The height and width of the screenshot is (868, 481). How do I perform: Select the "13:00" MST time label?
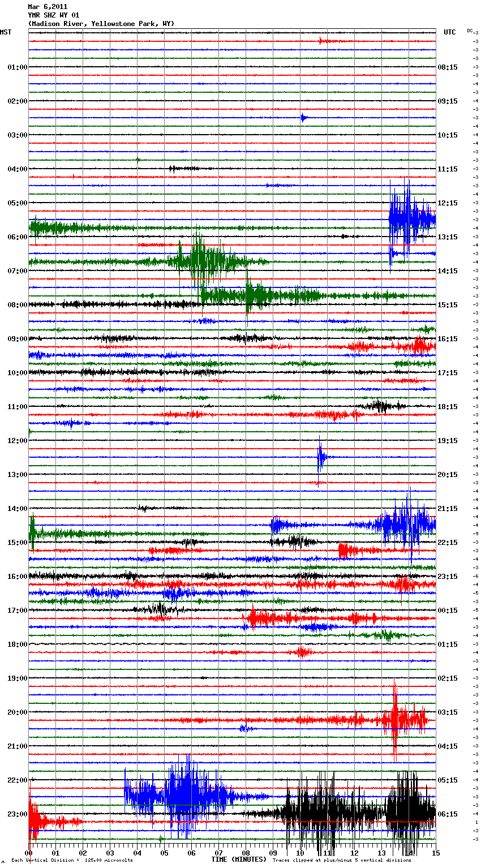pos(18,475)
